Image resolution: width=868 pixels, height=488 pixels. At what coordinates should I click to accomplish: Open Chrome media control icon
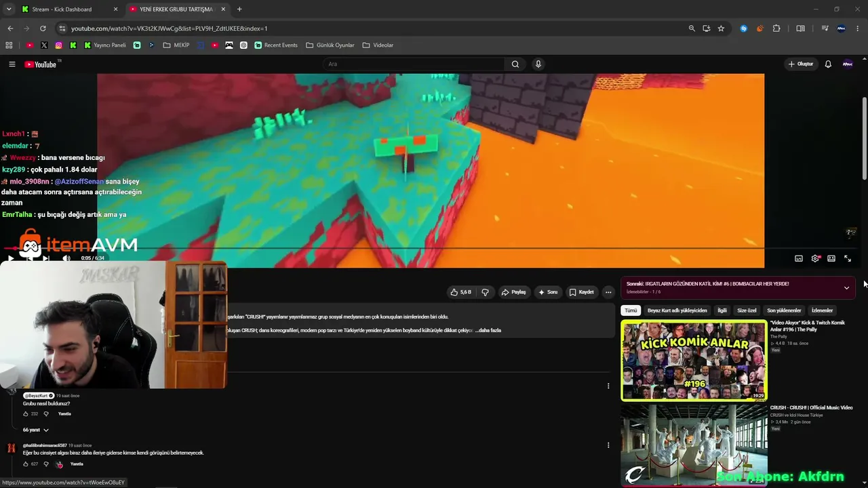tap(825, 28)
